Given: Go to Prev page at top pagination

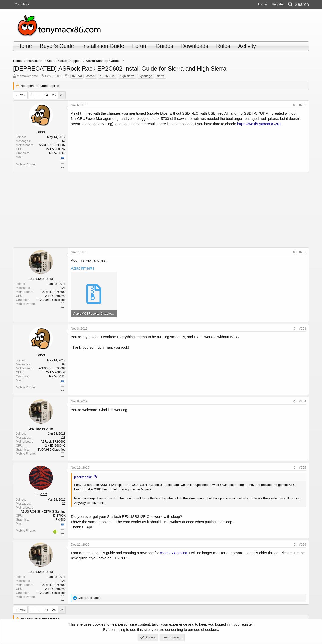Looking at the screenshot, I should pos(20,95).
